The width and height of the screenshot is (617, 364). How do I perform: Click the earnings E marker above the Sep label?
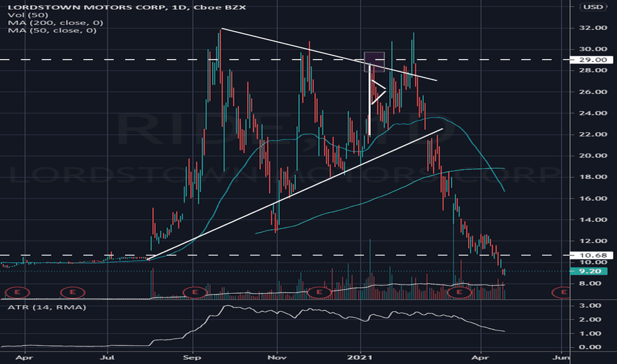[x=195, y=292]
